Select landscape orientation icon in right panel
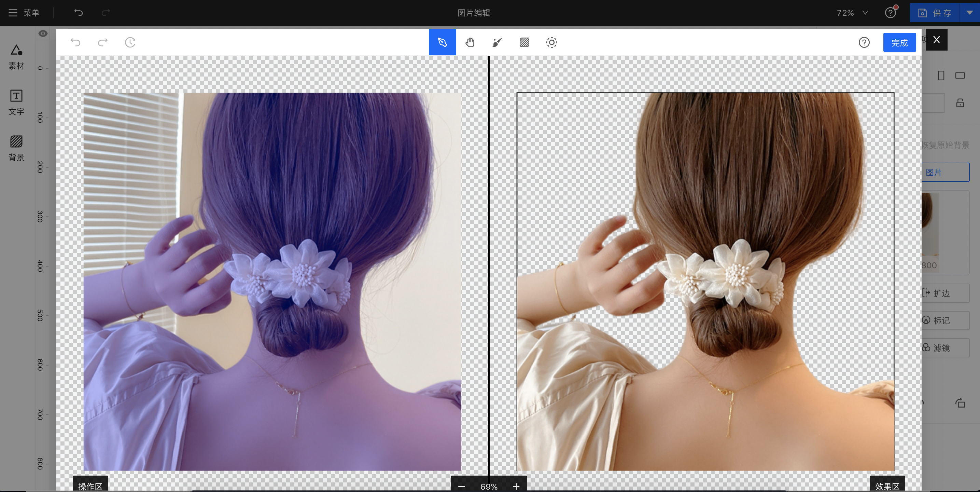The image size is (980, 492). tap(960, 76)
